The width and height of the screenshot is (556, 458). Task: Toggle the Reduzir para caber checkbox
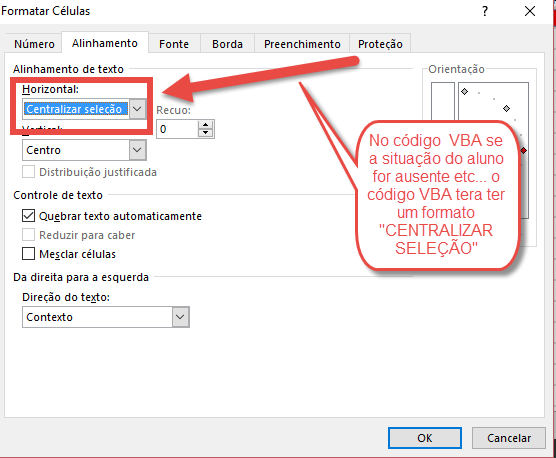click(x=28, y=235)
